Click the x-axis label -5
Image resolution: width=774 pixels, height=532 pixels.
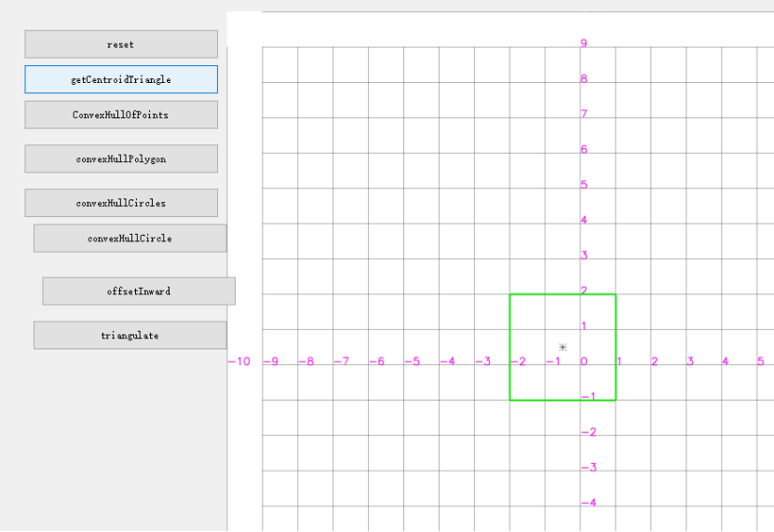click(413, 361)
